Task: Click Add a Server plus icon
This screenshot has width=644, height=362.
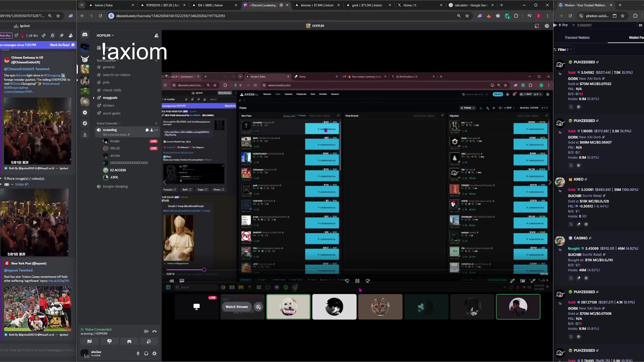Action: click(85, 112)
